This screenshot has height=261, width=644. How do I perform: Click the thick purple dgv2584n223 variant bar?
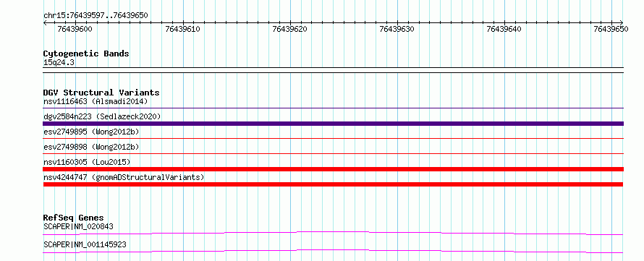coord(333,124)
